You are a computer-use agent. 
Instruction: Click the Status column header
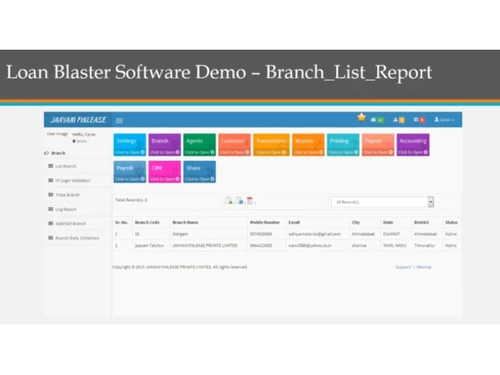(451, 222)
